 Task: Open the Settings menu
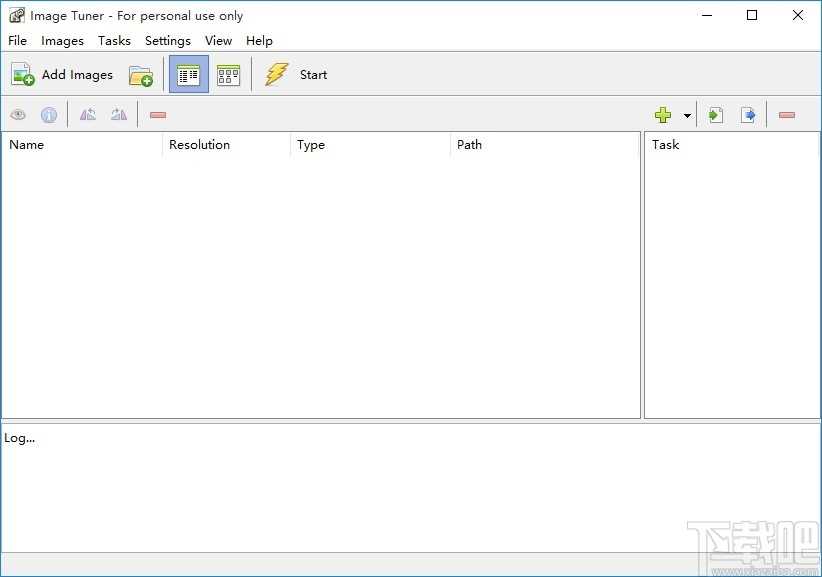point(167,41)
